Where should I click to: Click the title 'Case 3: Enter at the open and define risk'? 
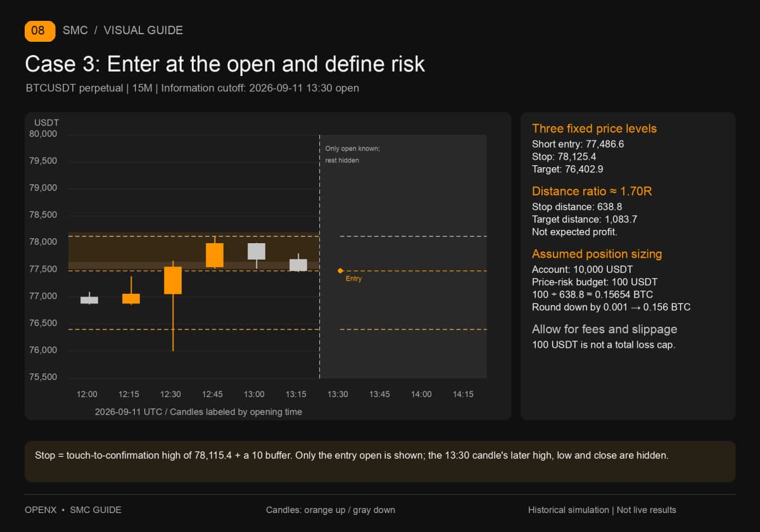tap(225, 64)
